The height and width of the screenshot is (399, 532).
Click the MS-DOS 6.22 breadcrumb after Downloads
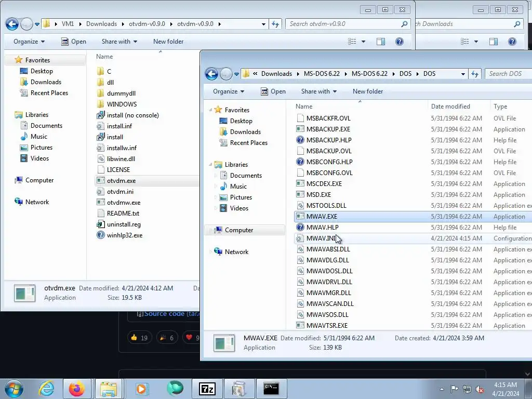coord(322,74)
